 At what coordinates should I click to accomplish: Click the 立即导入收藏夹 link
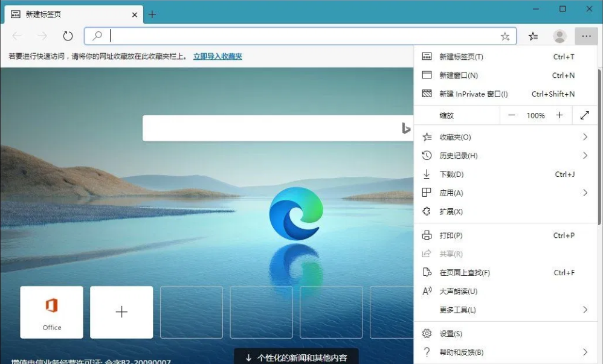pyautogui.click(x=218, y=56)
